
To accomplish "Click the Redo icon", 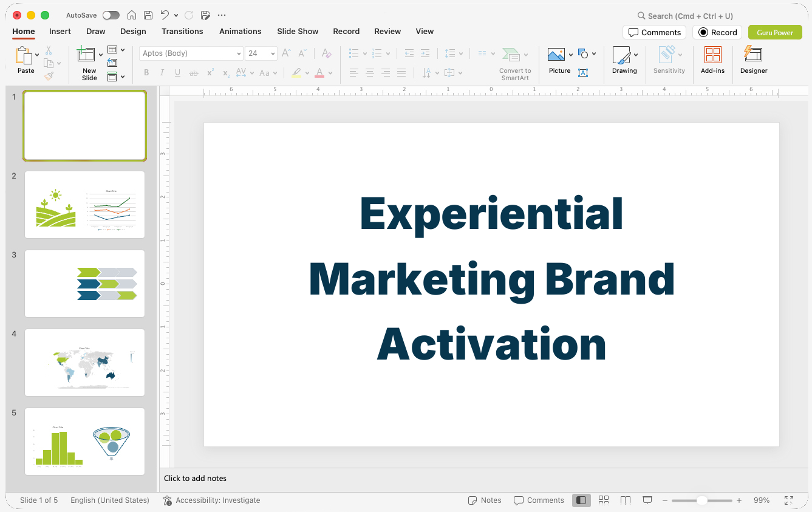I will pos(189,15).
